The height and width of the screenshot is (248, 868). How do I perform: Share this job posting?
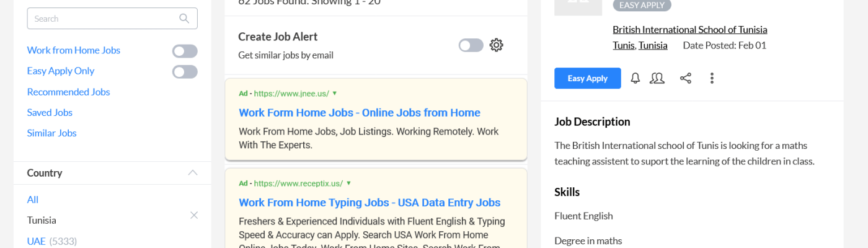click(x=685, y=78)
